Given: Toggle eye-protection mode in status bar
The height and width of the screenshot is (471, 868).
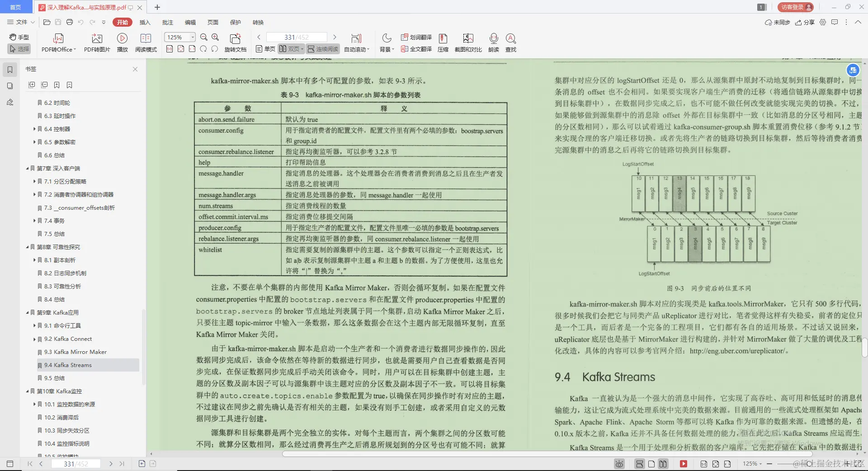Looking at the screenshot, I should click(x=618, y=464).
